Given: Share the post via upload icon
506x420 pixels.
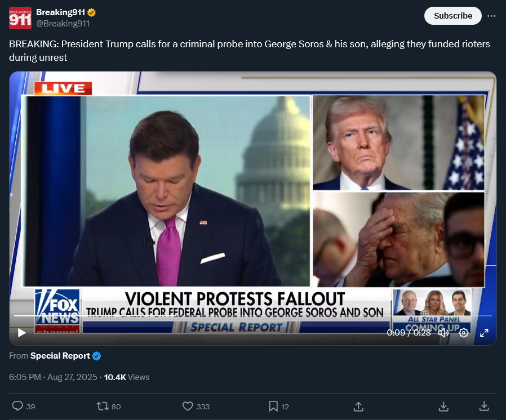Looking at the screenshot, I should pos(358,406).
